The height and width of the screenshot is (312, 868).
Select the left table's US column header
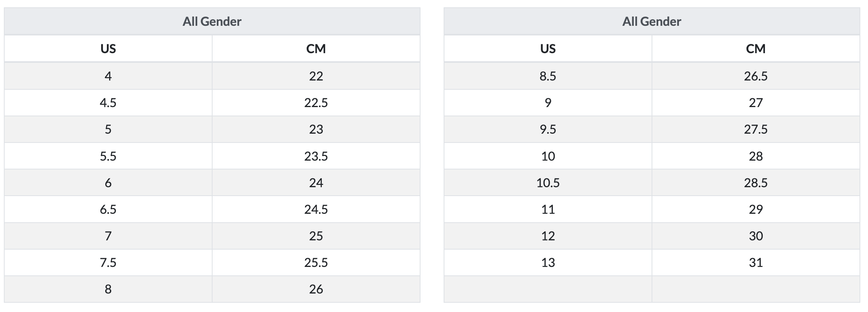108,49
